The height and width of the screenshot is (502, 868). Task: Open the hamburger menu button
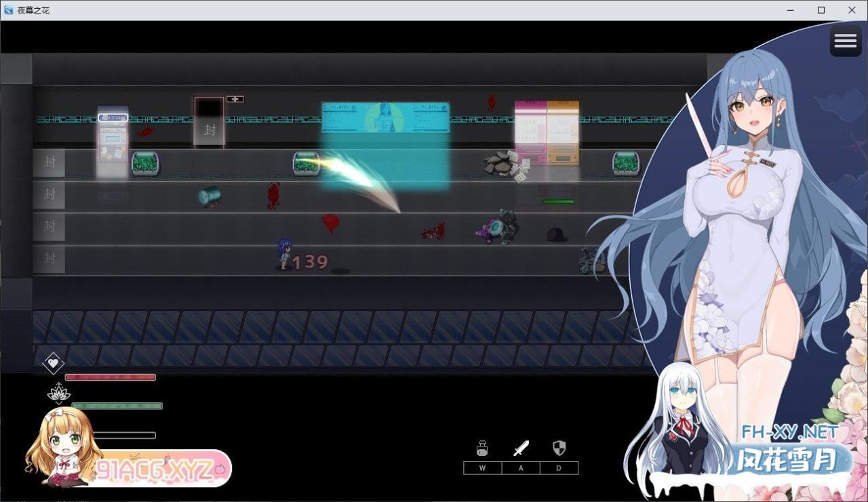point(846,41)
